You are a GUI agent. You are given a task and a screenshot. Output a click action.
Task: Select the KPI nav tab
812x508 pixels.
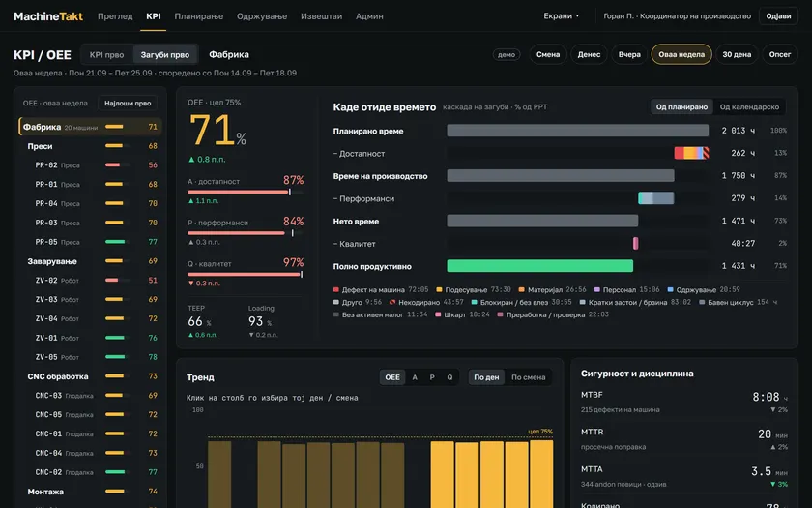pos(154,16)
